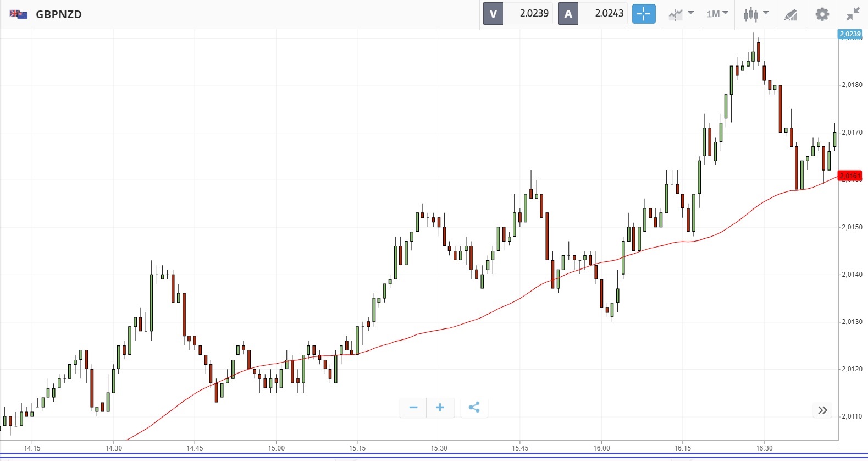Click the red 2.0161 moving average label
The width and height of the screenshot is (868, 461).
click(850, 176)
